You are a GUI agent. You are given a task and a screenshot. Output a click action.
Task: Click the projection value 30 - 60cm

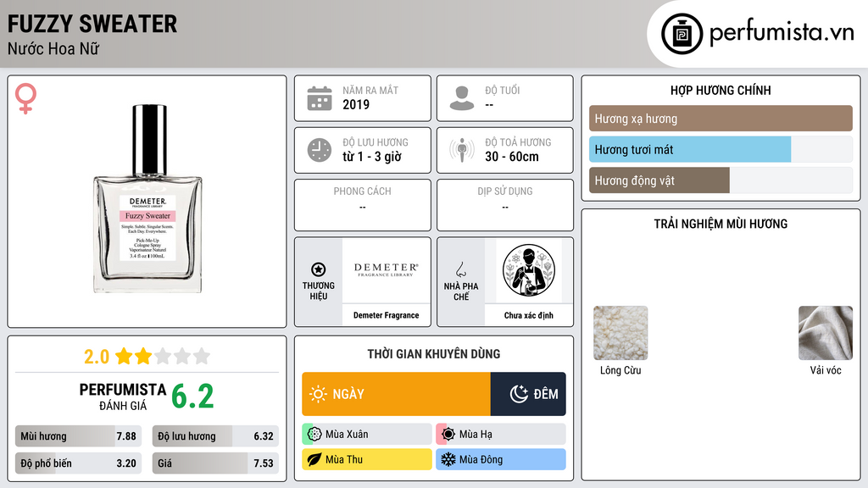(512, 157)
